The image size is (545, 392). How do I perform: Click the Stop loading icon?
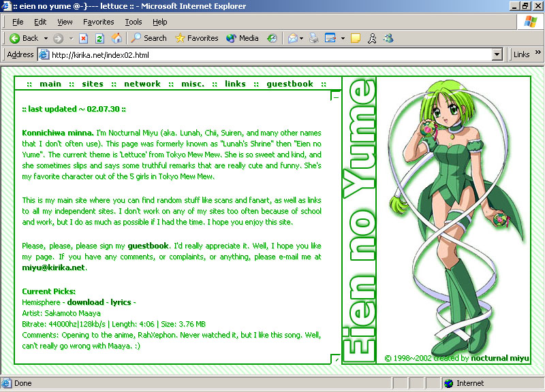[x=84, y=38]
